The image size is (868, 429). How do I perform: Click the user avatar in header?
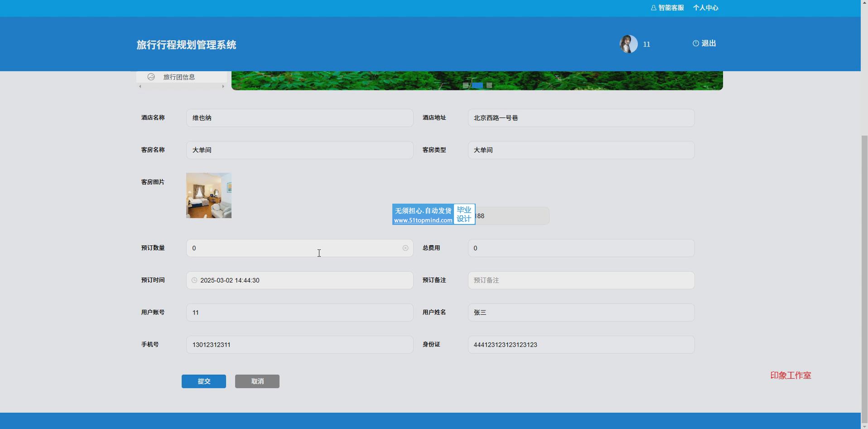click(x=628, y=44)
